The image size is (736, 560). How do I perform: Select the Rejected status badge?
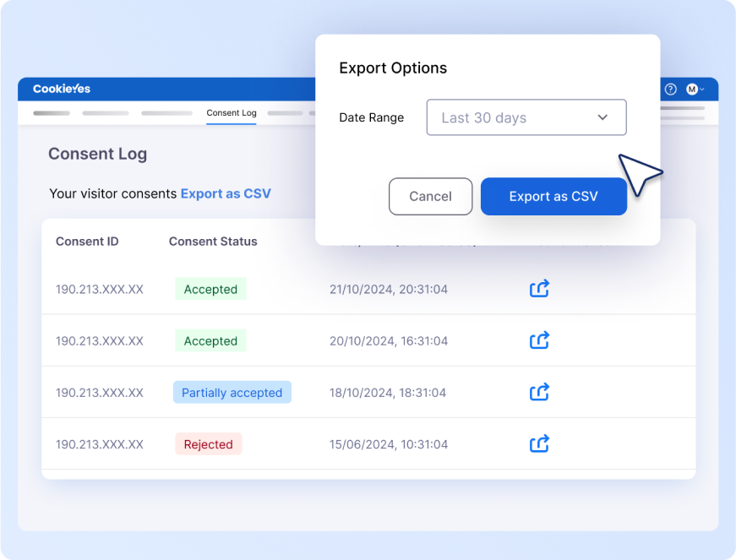coord(209,443)
